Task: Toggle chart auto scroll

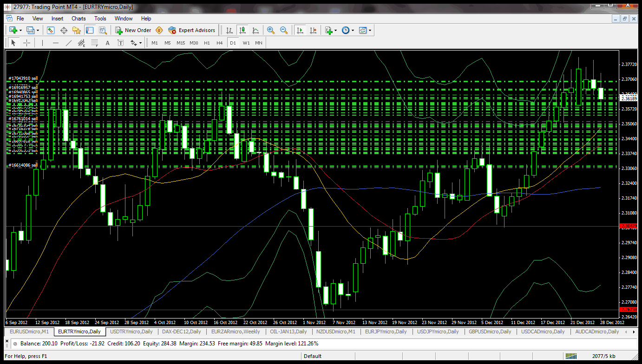Action: click(x=300, y=30)
